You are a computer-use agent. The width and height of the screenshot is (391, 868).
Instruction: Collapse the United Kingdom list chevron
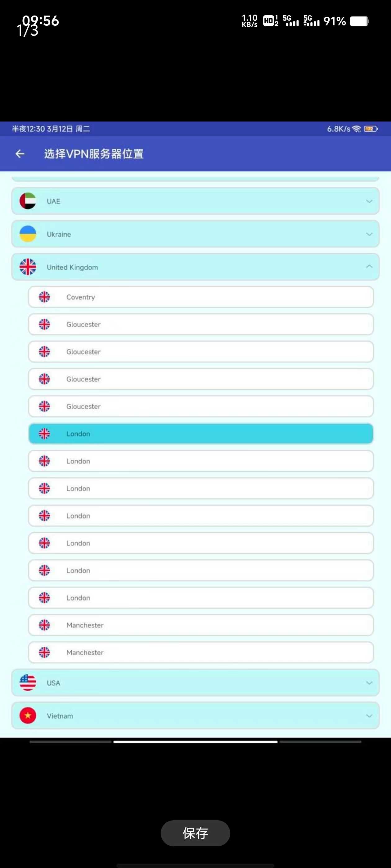pyautogui.click(x=369, y=267)
